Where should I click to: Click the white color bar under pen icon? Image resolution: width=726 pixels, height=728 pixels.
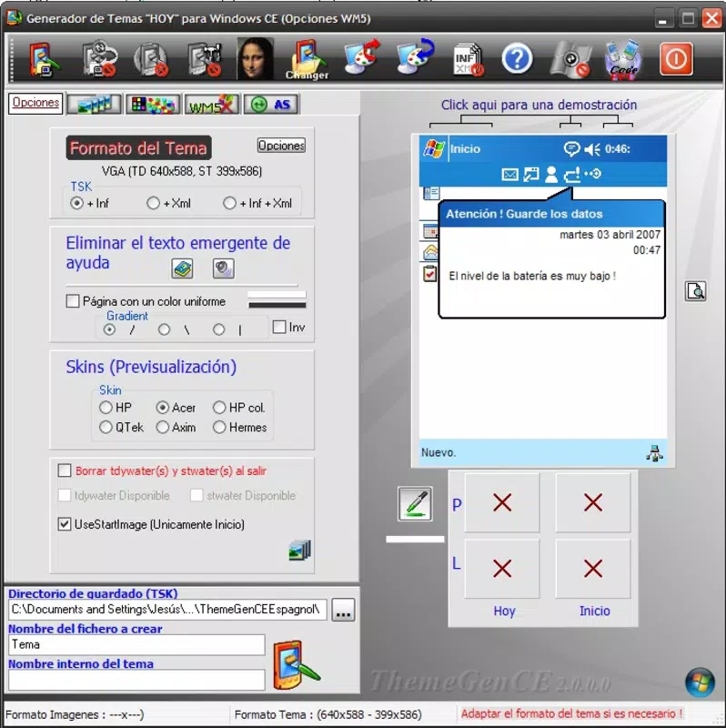point(415,539)
